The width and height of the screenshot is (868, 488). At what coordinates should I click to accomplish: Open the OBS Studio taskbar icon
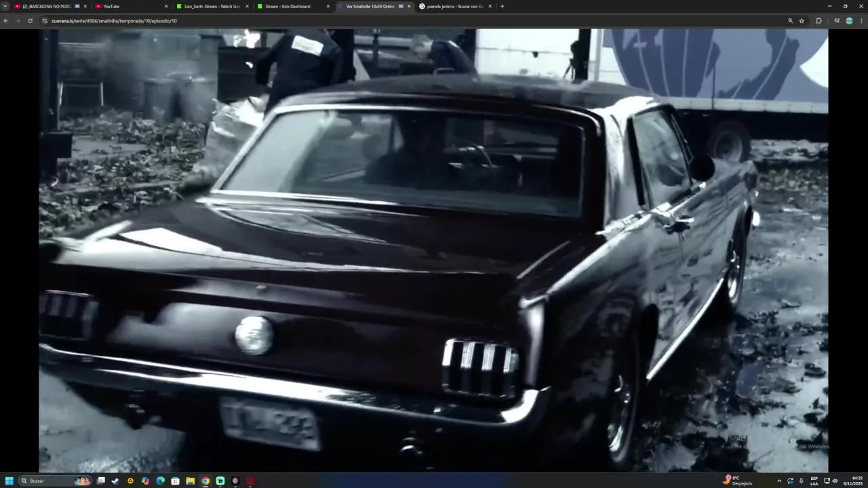235,481
